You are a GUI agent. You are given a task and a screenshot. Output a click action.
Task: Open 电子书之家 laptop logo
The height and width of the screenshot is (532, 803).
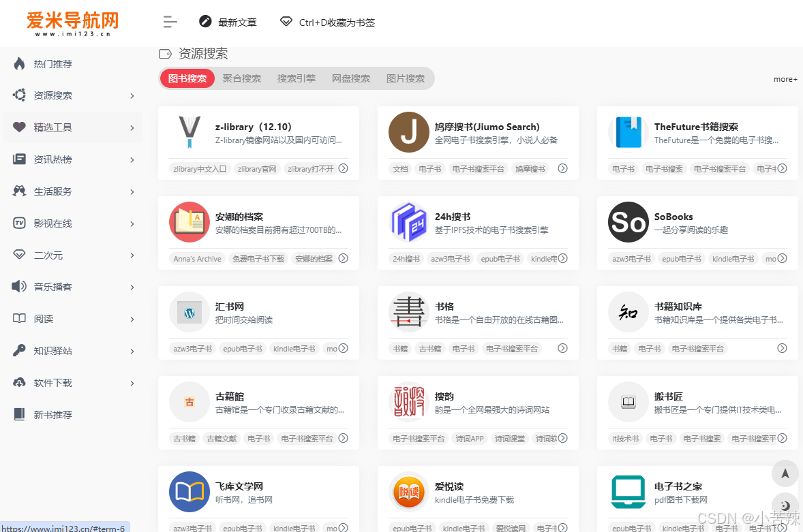point(628,492)
